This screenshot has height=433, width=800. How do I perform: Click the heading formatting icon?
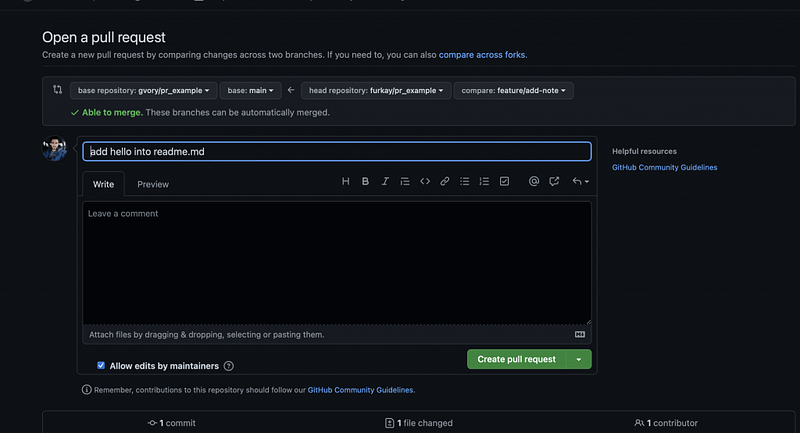pos(346,182)
